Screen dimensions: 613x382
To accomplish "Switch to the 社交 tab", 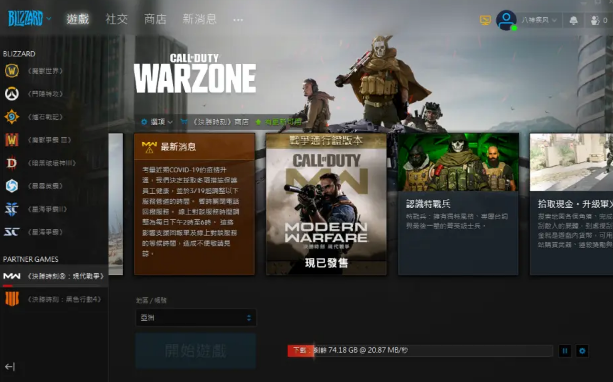I will click(117, 19).
